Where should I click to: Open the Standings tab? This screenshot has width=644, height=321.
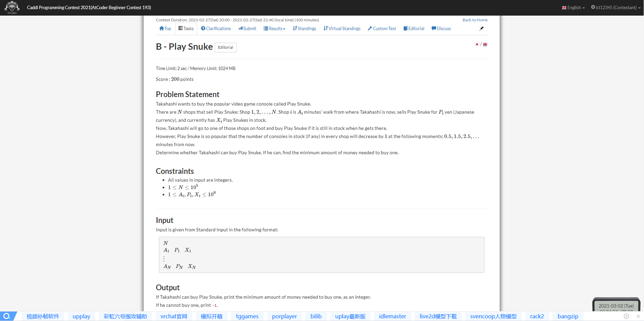pyautogui.click(x=304, y=29)
